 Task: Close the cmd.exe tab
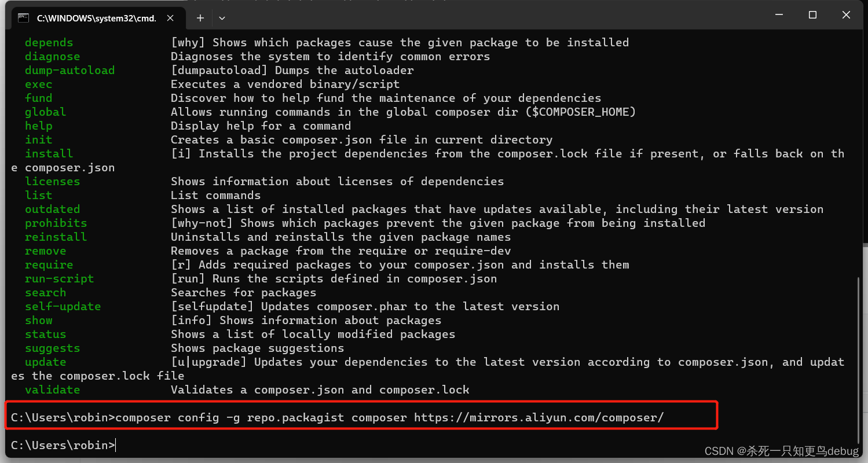[170, 17]
